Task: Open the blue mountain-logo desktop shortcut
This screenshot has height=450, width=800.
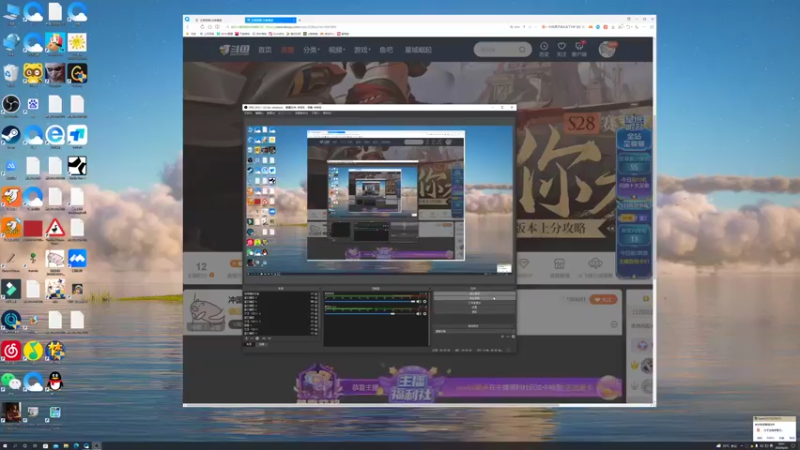Action: (77, 258)
